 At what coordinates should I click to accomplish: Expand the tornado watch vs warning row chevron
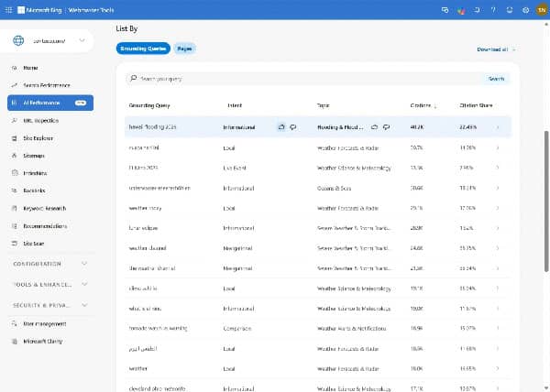coord(498,328)
